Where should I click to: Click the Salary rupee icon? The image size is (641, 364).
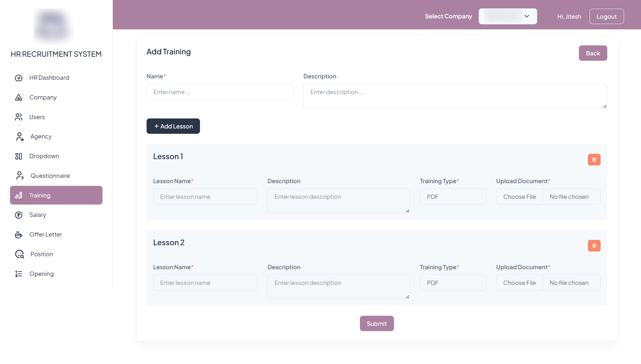(19, 215)
